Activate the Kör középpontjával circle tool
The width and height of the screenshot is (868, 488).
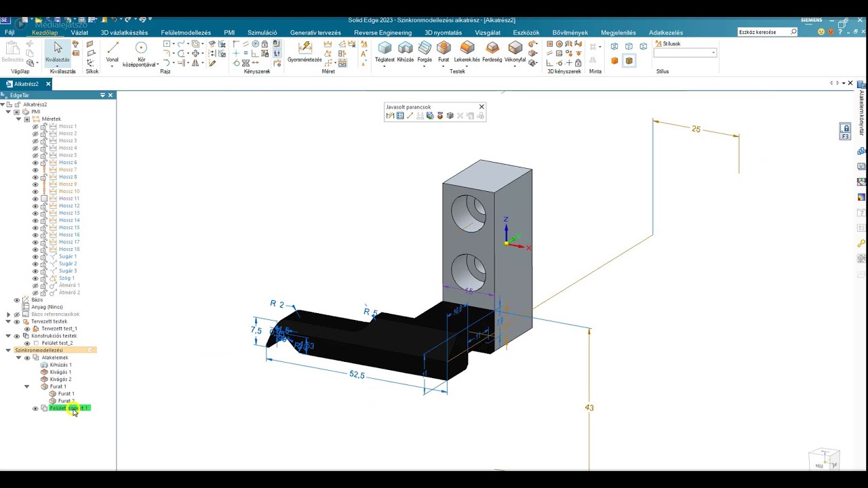pos(140,53)
